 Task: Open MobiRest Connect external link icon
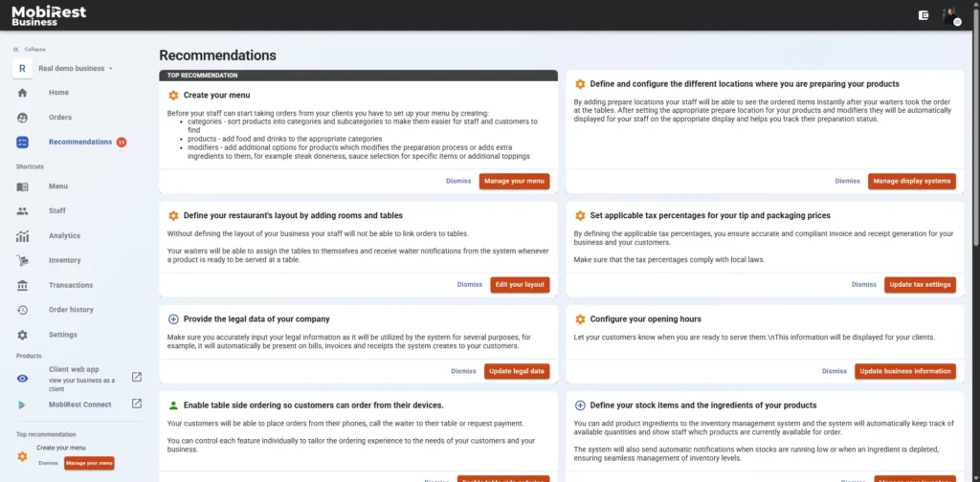136,405
